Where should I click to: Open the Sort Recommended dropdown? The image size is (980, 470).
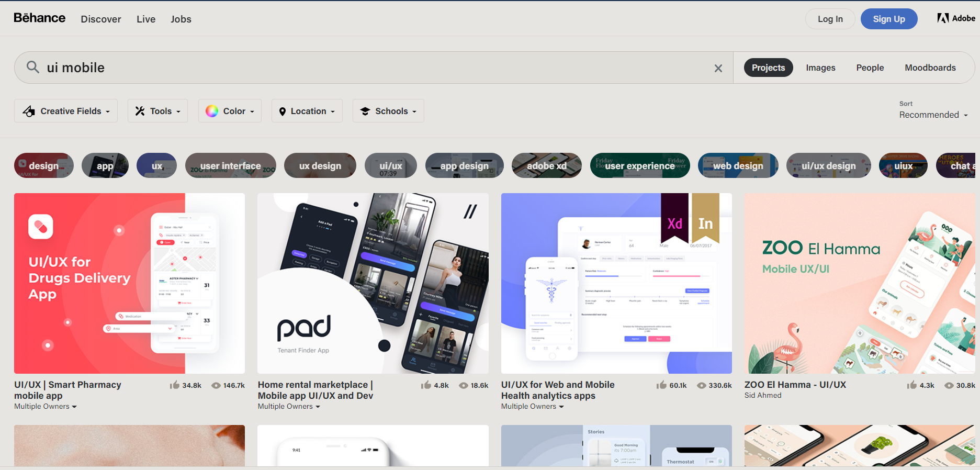click(x=933, y=115)
